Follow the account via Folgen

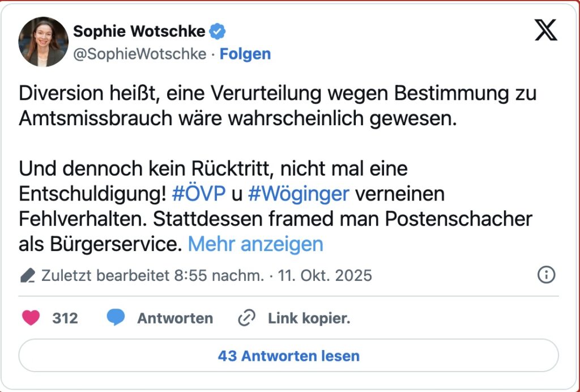pyautogui.click(x=245, y=54)
